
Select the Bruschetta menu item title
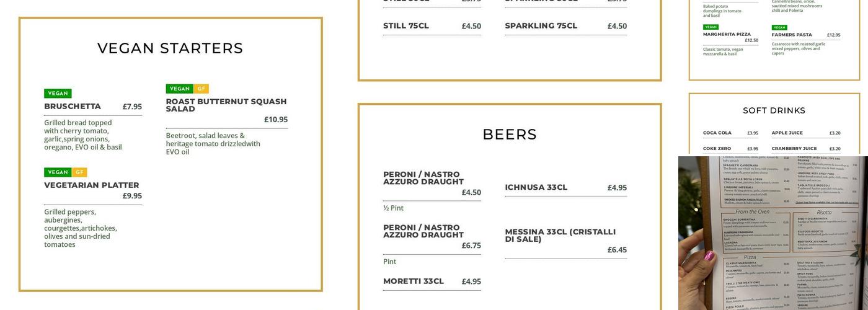(73, 107)
